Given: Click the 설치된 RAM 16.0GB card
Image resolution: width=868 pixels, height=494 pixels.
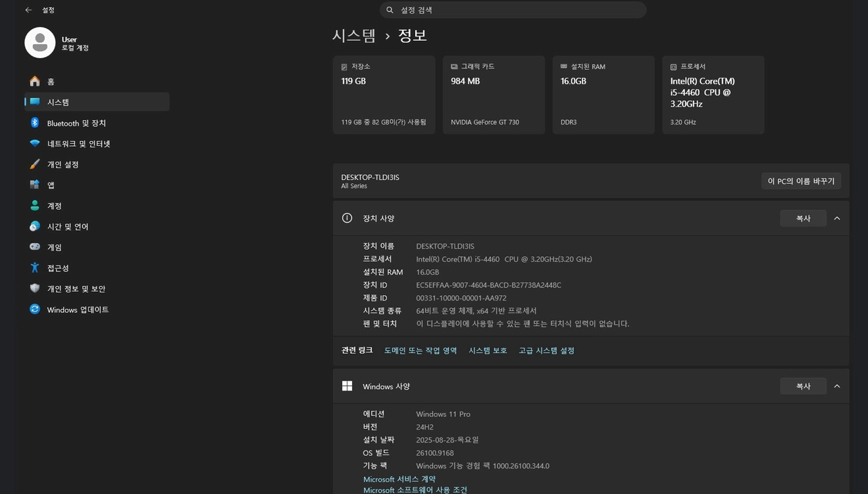Looking at the screenshot, I should 603,95.
